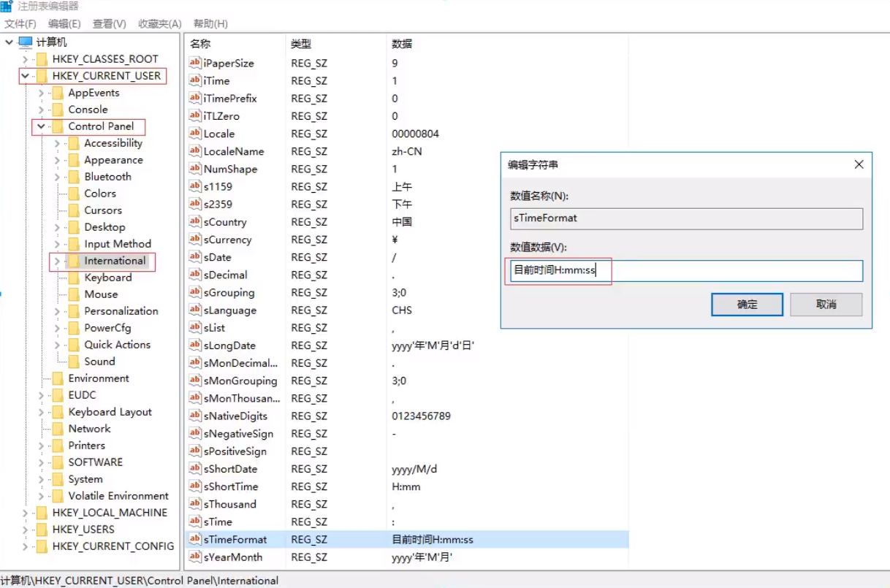890x588 pixels.
Task: Expand the Keyboard Layout node arrow
Action: [x=42, y=412]
